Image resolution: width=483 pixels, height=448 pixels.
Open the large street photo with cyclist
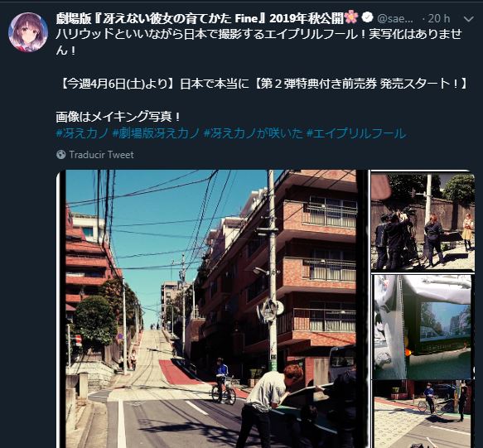point(211,309)
